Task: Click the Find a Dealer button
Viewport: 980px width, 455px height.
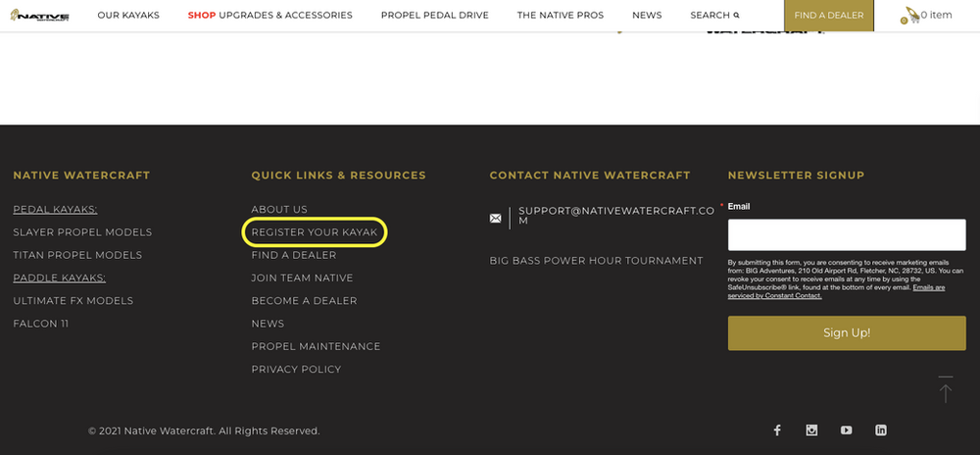Action: 829,16
